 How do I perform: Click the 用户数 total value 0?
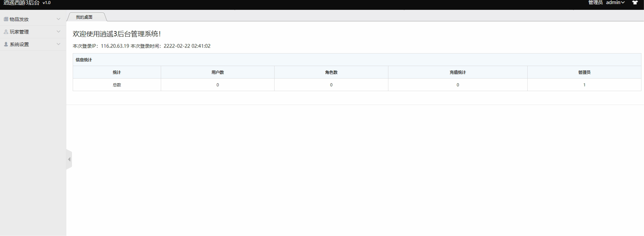(217, 85)
